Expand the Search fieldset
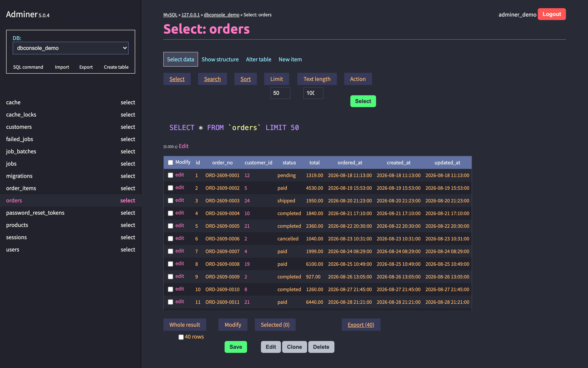The height and width of the screenshot is (368, 588). (212, 79)
